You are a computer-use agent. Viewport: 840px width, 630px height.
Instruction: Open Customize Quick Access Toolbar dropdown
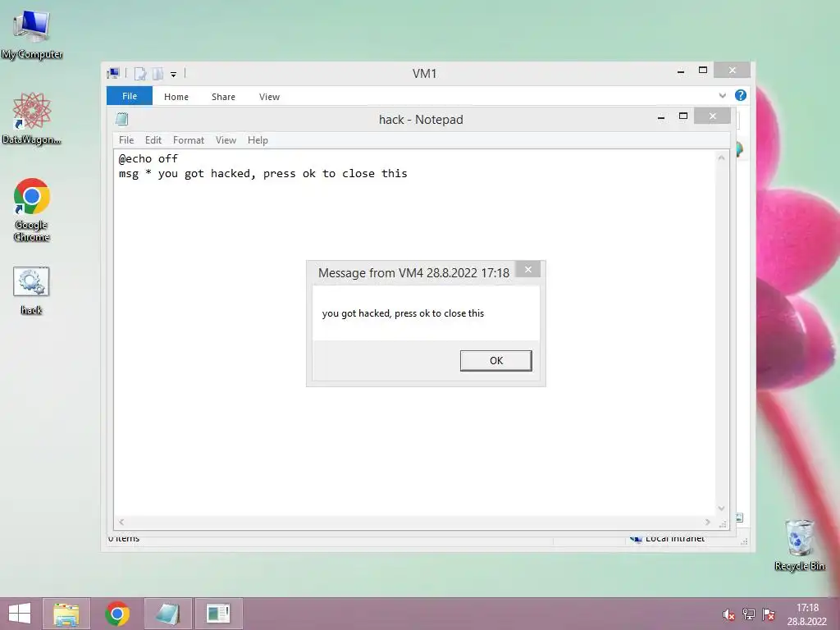174,75
